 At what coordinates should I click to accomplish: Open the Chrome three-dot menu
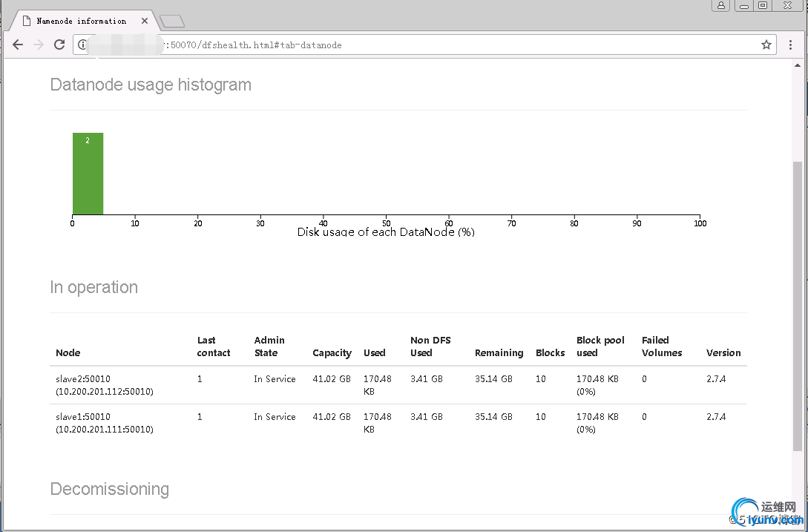click(790, 45)
